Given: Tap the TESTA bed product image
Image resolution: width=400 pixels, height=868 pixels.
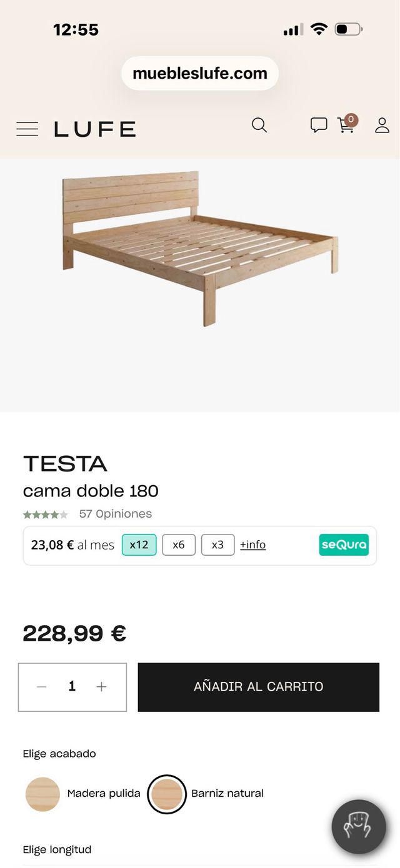Looking at the screenshot, I should [200, 248].
